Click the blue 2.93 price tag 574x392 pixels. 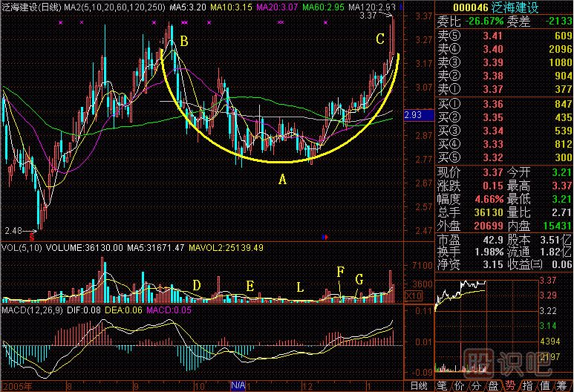coord(413,116)
